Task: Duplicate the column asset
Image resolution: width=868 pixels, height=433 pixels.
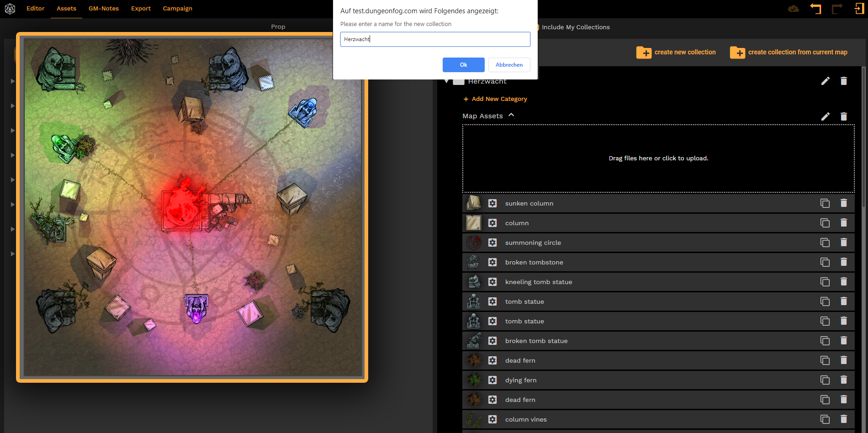Action: 825,223
